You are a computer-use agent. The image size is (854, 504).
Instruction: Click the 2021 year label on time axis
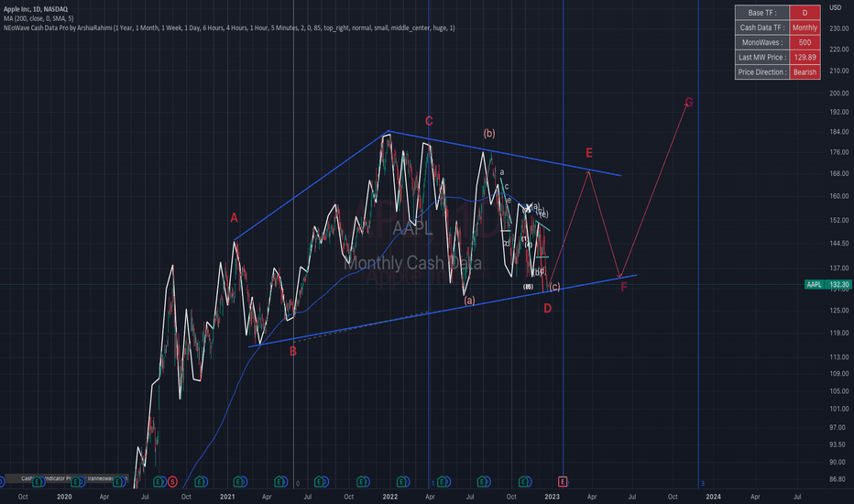(227, 497)
